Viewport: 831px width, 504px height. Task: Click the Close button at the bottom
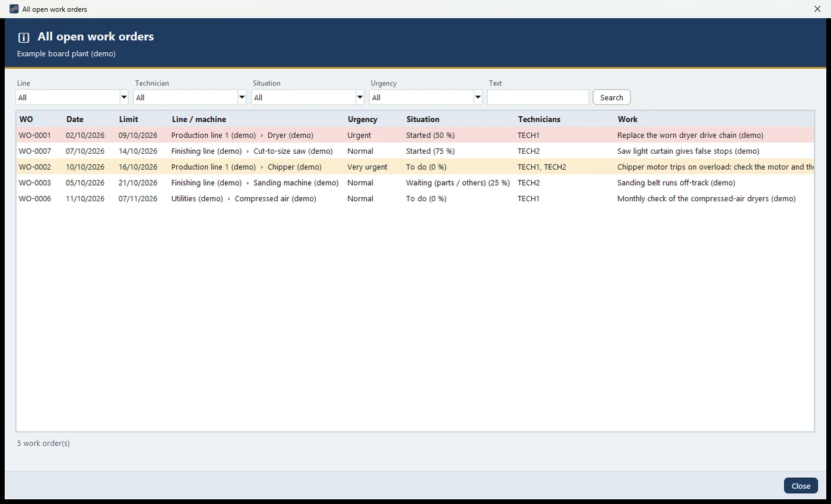tap(801, 486)
